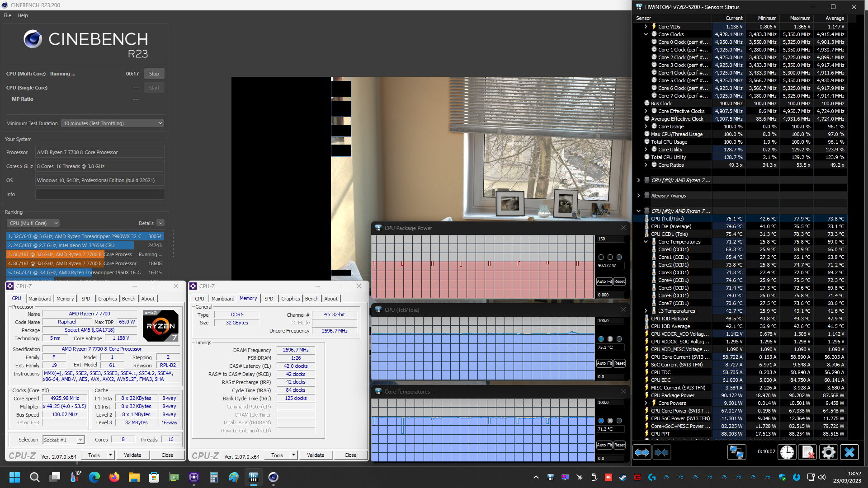Switch to Graphics tab in left CPU-Z
The width and height of the screenshot is (868, 488).
[x=107, y=299]
